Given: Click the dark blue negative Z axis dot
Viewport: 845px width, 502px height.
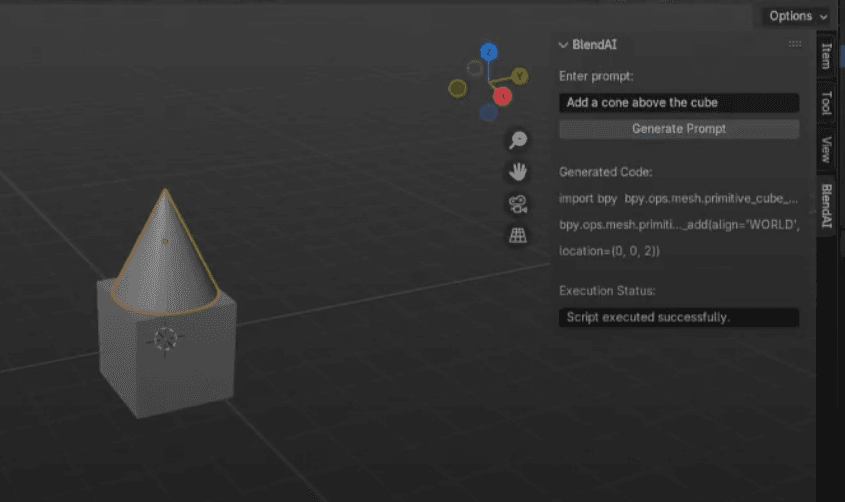Looking at the screenshot, I should tap(488, 113).
